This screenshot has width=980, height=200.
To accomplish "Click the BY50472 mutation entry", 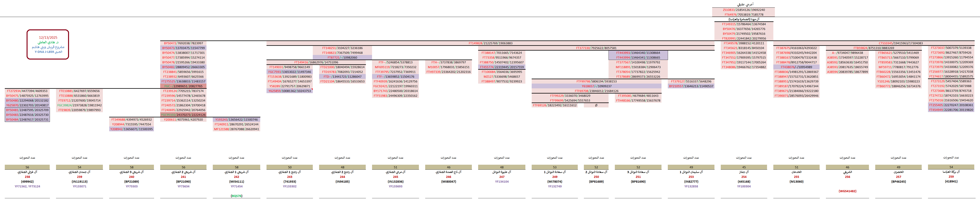I will click(183, 43).
